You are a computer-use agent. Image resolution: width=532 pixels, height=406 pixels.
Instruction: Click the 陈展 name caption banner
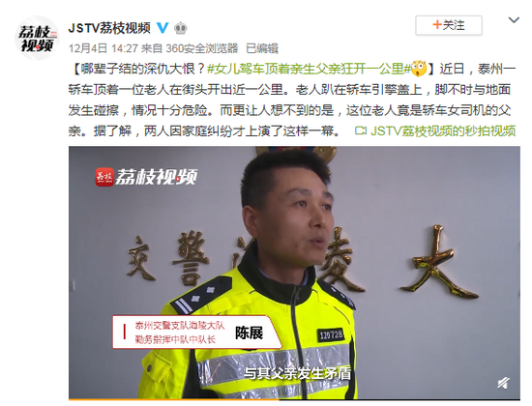click(x=196, y=333)
